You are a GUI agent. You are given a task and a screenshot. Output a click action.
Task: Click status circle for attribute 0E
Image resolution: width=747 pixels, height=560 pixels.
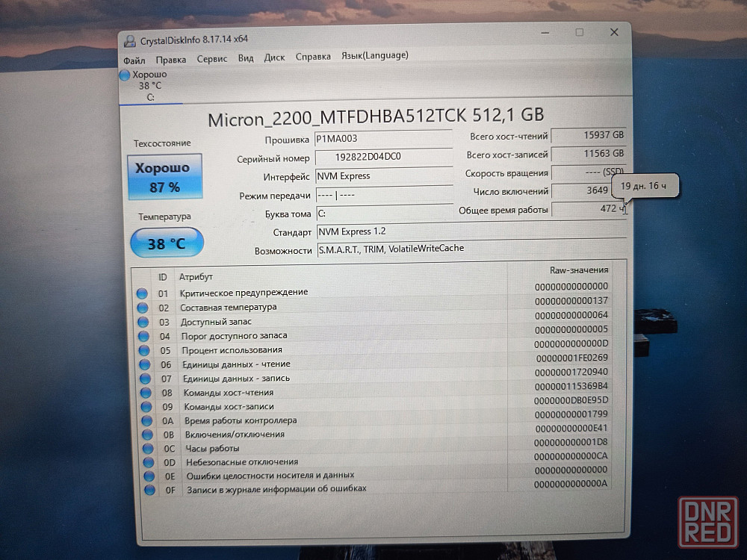[x=149, y=476]
